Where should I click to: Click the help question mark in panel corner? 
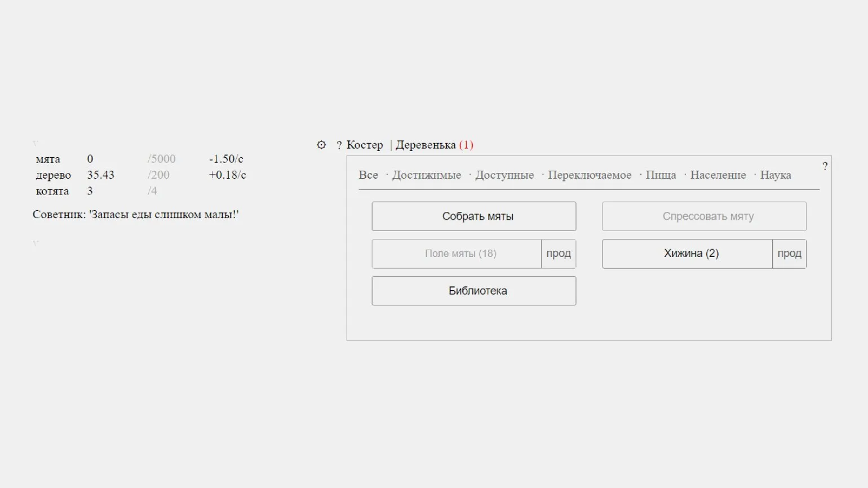pyautogui.click(x=825, y=166)
